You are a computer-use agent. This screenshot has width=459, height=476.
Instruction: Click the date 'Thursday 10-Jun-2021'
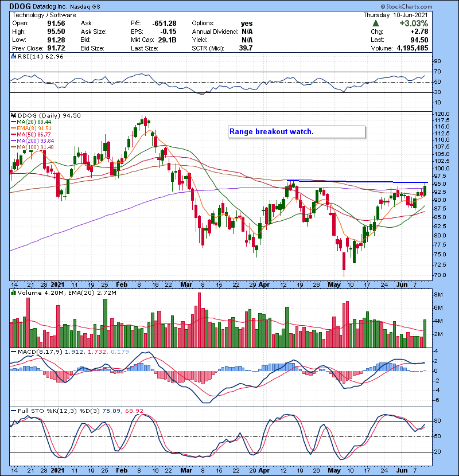click(395, 15)
